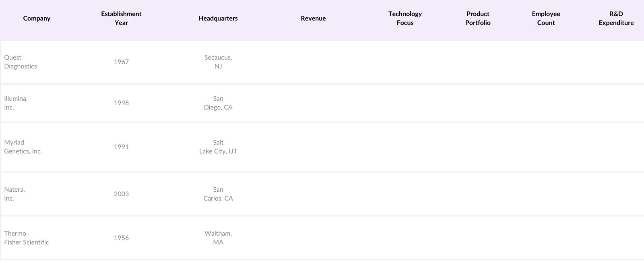The image size is (644, 263).
Task: Select the Quest Diagnostics company cell
Action: tap(21, 62)
